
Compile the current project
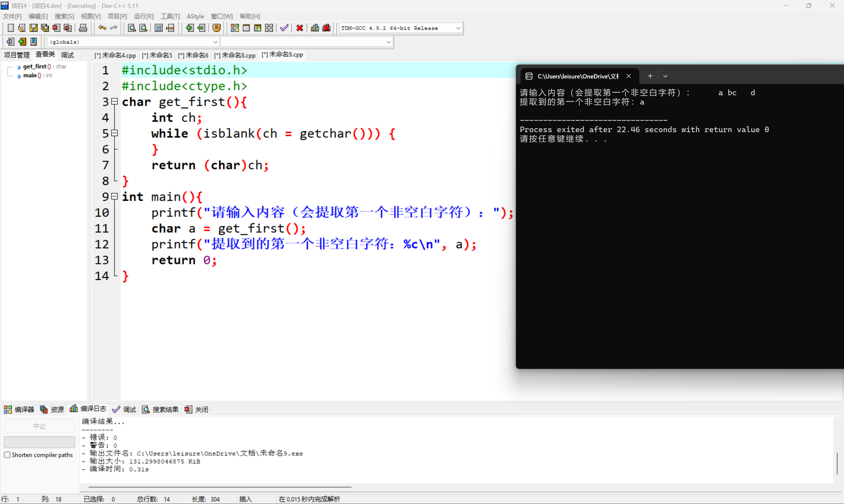[234, 28]
